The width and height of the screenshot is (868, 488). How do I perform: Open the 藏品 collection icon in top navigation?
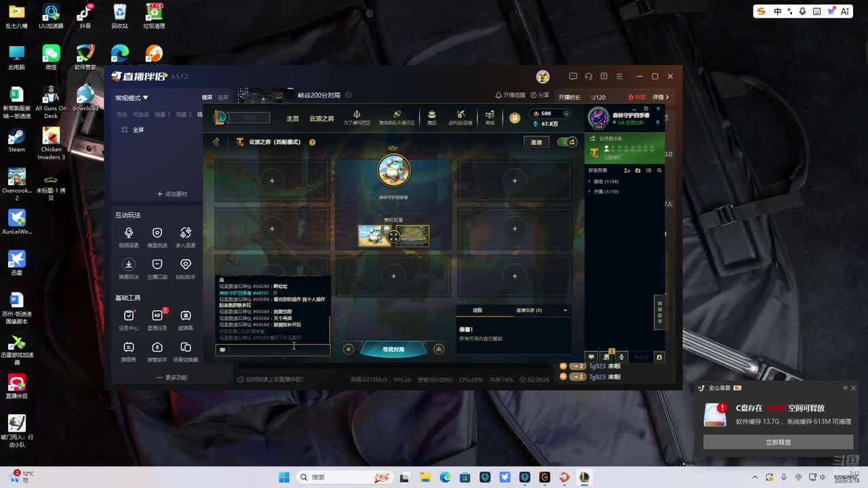(x=432, y=116)
